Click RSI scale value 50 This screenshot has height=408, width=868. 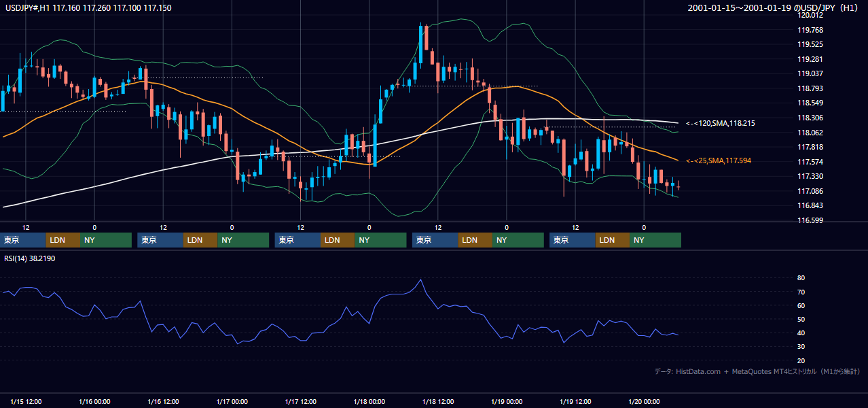[801, 319]
